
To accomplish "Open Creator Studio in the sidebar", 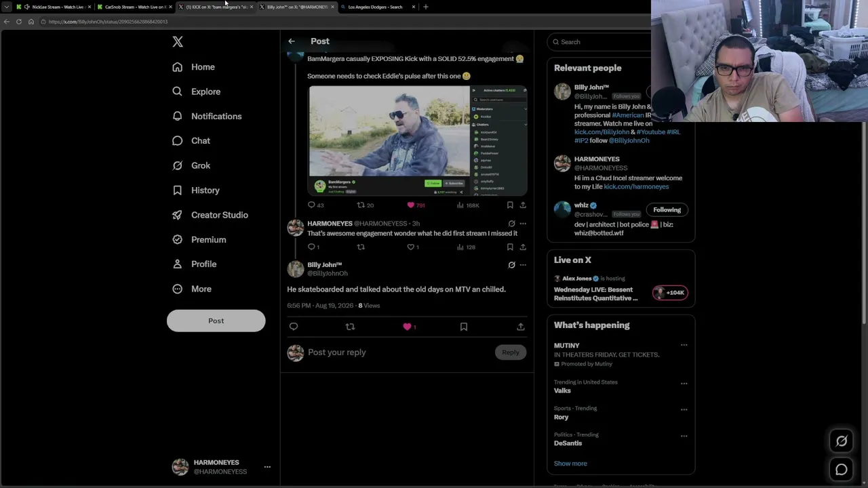I will click(x=210, y=215).
